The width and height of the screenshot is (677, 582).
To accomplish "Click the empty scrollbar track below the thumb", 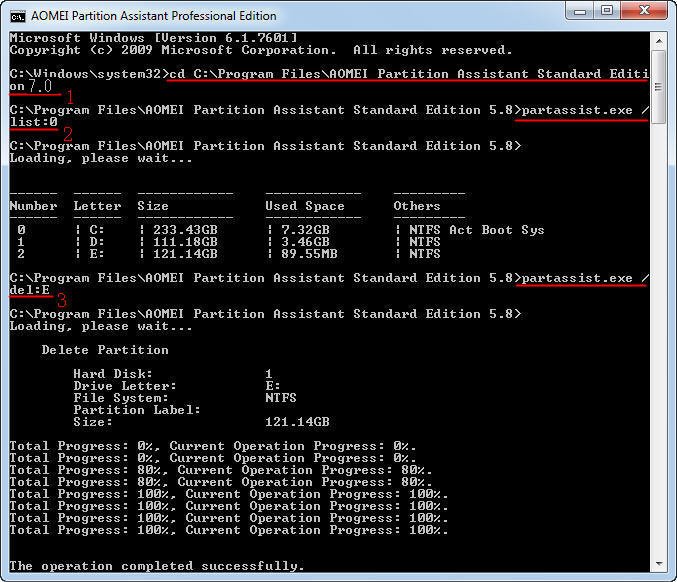I will pos(659,340).
